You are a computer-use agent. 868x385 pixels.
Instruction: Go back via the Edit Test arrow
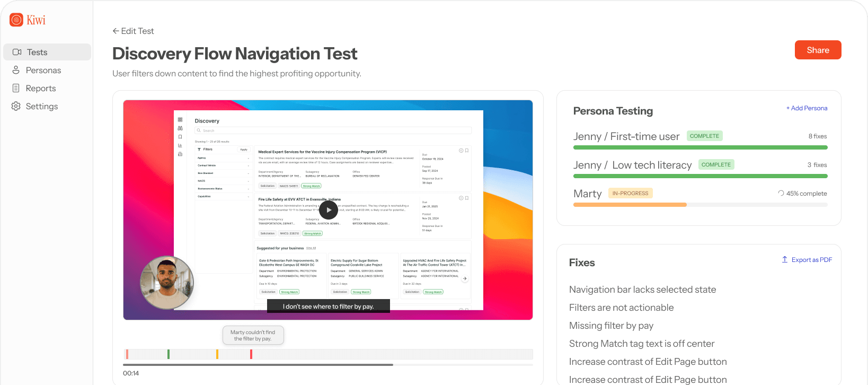click(116, 31)
